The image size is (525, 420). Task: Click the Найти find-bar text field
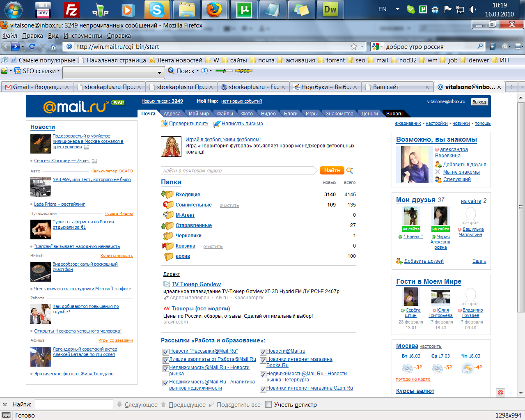coord(74,404)
